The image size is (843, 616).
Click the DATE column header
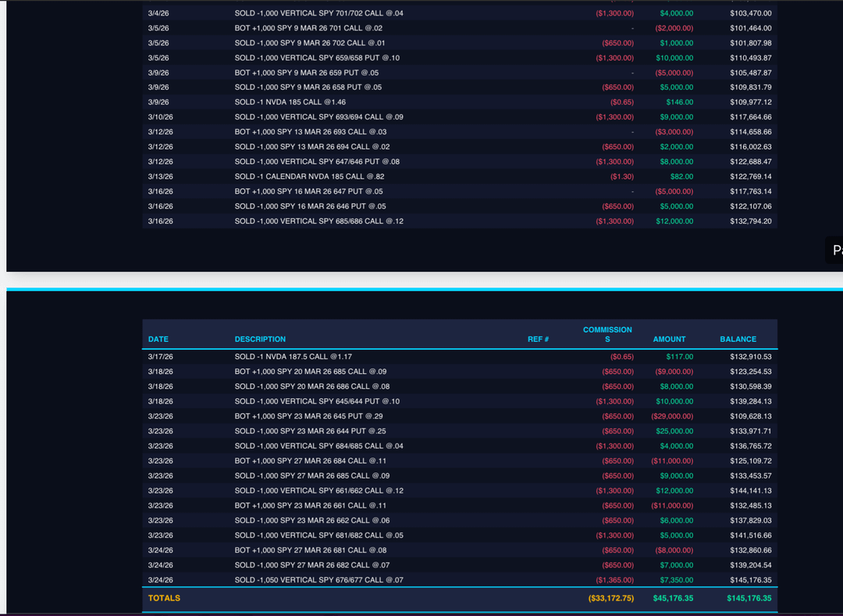point(158,340)
